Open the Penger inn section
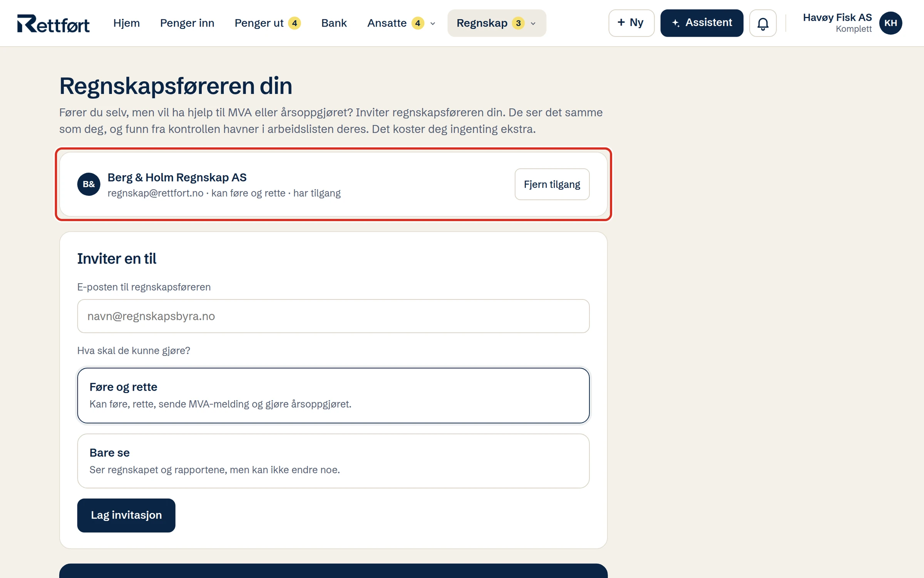The image size is (924, 578). click(x=187, y=23)
